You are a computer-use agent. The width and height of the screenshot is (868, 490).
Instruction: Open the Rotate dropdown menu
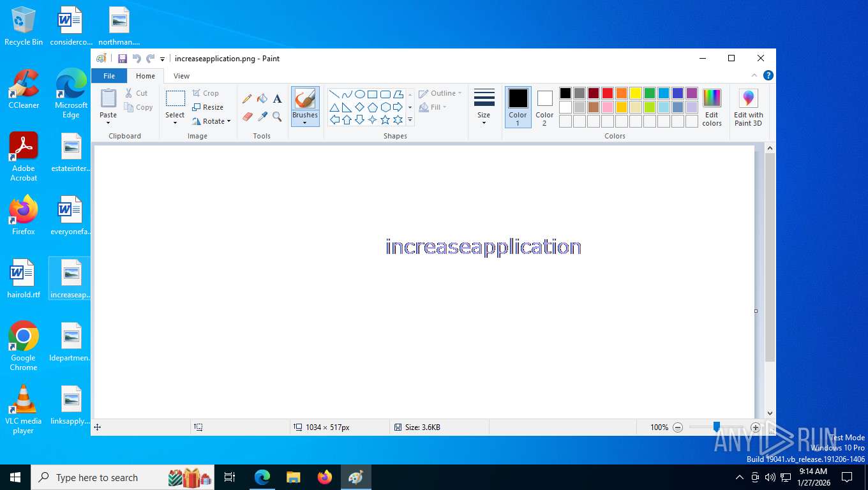click(211, 121)
